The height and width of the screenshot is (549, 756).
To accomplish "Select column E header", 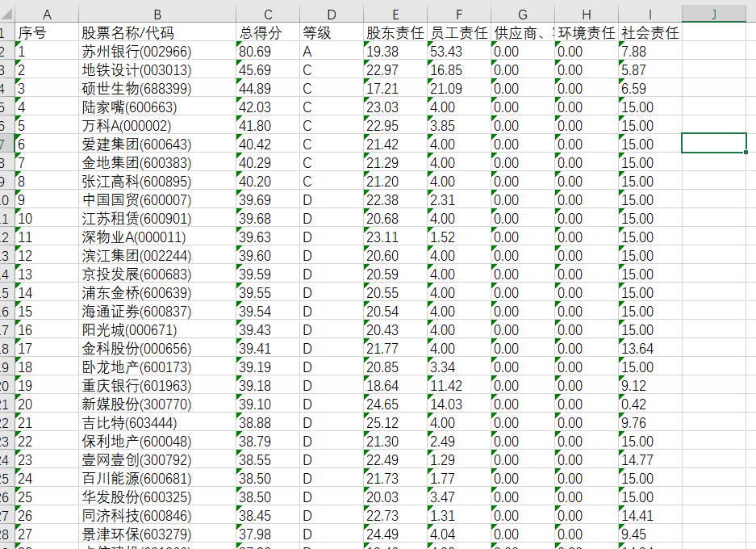I will coord(395,15).
